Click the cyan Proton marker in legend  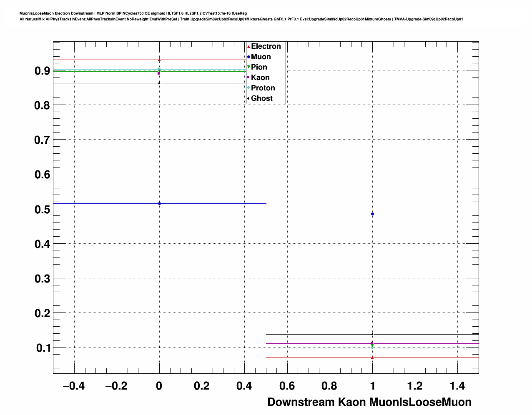(x=248, y=88)
